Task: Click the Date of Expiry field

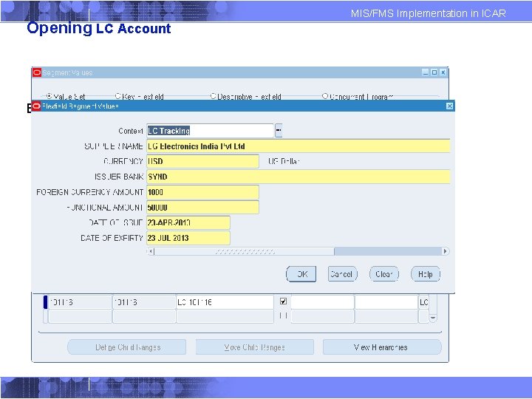Action: click(x=188, y=238)
